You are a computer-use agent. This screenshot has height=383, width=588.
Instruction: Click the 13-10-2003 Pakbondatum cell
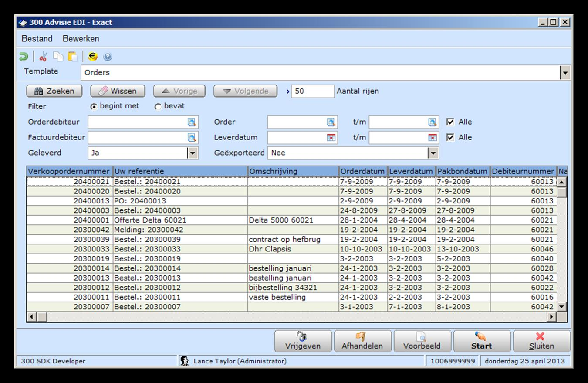463,249
